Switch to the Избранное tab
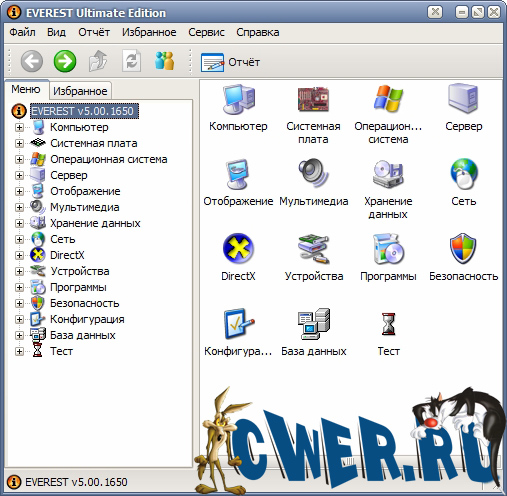 [x=80, y=91]
